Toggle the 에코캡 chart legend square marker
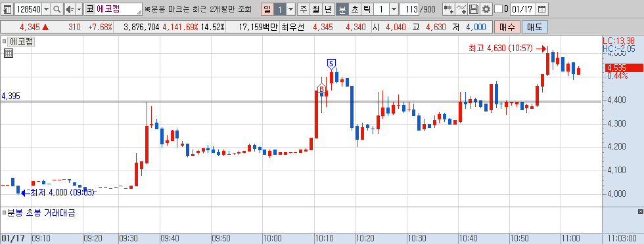This screenshot has height=244, width=644. [5, 41]
